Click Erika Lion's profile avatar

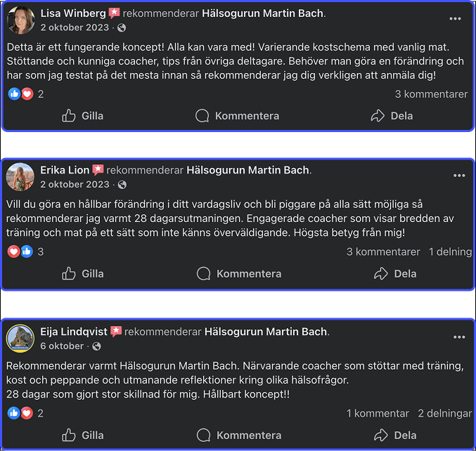(x=20, y=177)
